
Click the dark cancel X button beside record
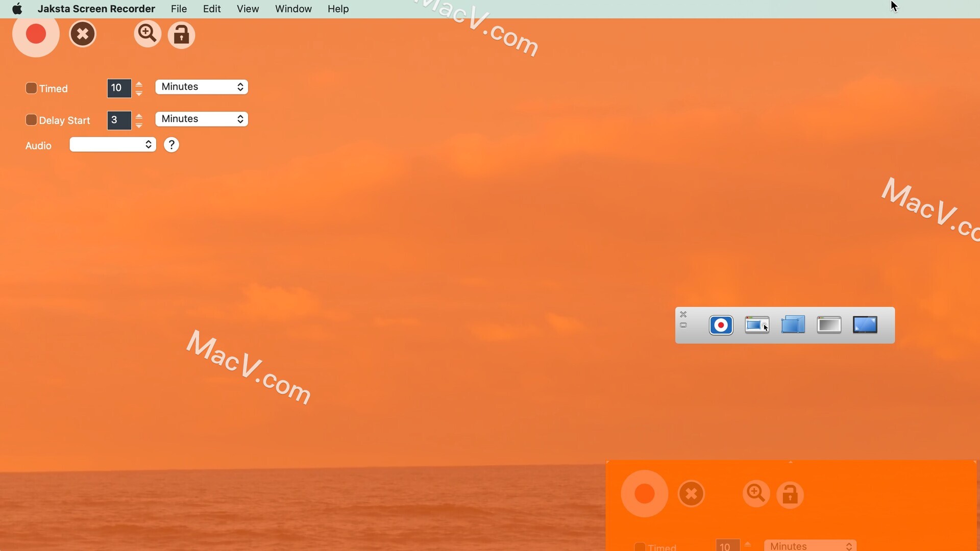[83, 34]
